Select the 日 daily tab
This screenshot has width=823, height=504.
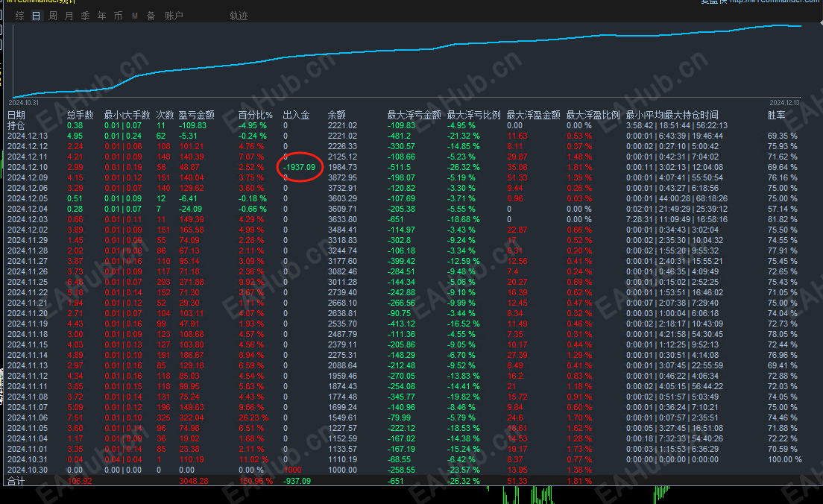coord(37,16)
